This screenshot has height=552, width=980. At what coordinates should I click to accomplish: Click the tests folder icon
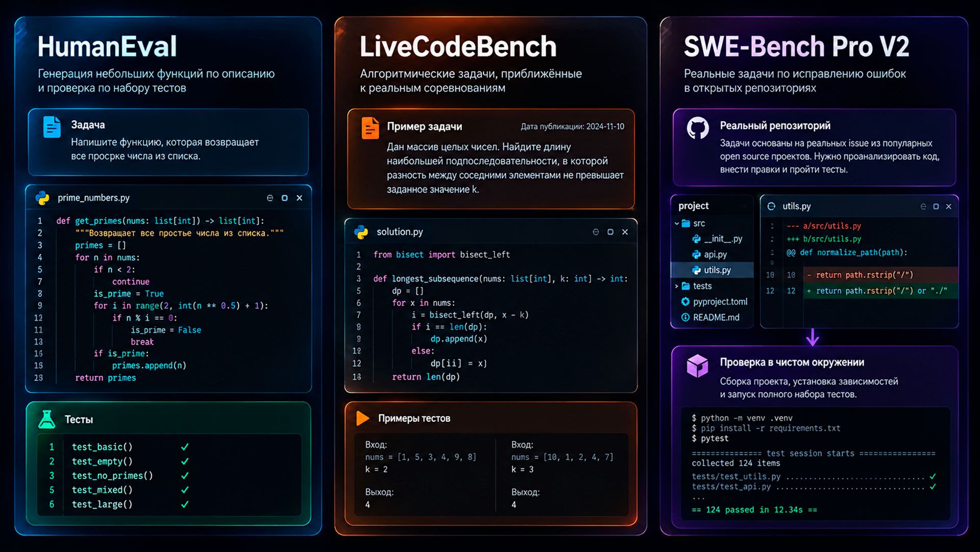tap(686, 286)
